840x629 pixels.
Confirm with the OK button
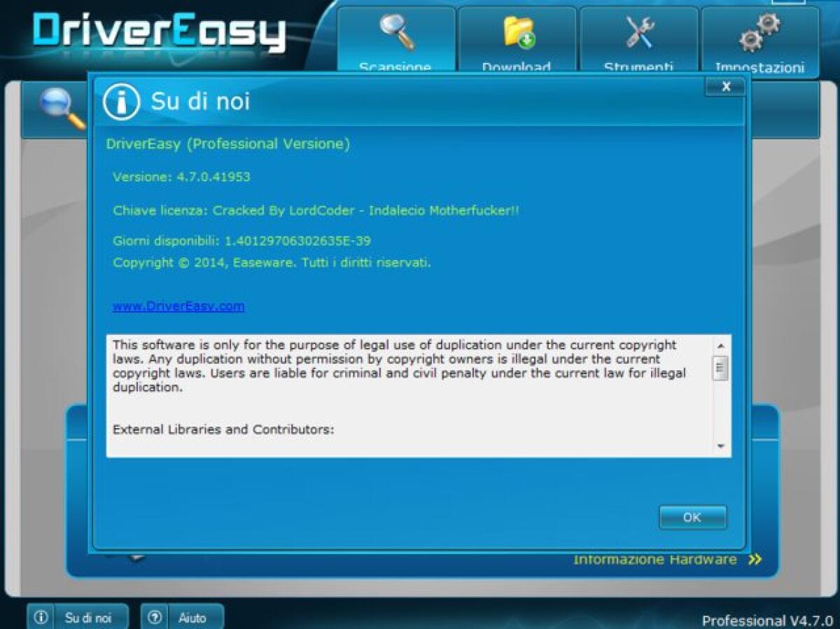(692, 517)
